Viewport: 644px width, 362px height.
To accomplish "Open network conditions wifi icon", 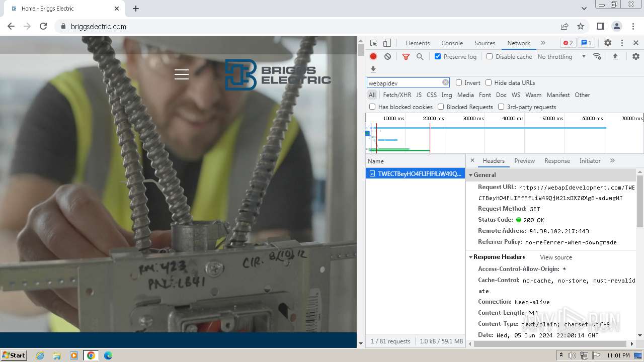I will coord(597,56).
